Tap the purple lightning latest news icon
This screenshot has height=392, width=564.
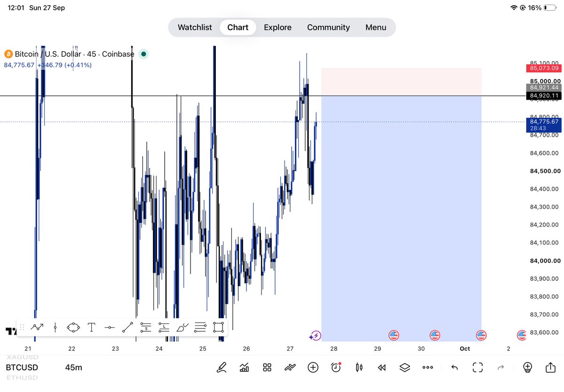(315, 336)
